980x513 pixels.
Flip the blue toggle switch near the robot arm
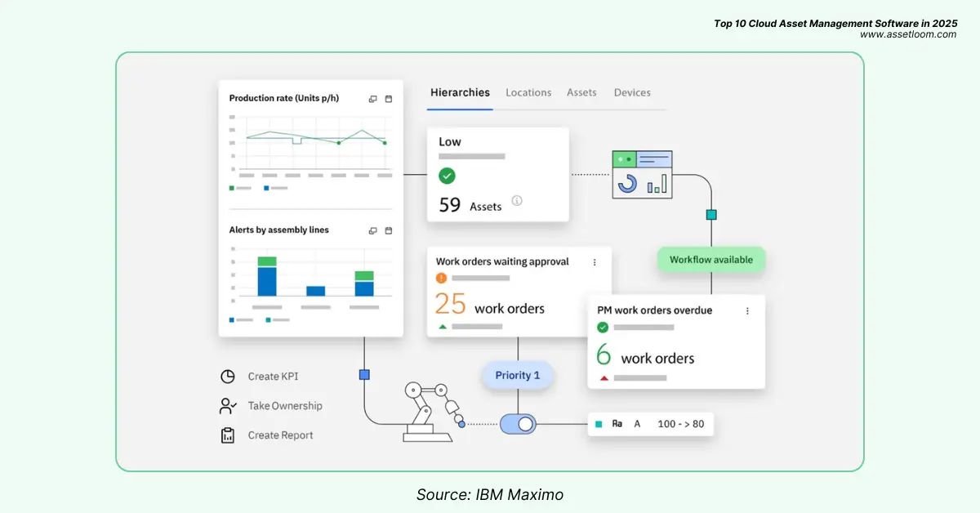click(x=519, y=423)
